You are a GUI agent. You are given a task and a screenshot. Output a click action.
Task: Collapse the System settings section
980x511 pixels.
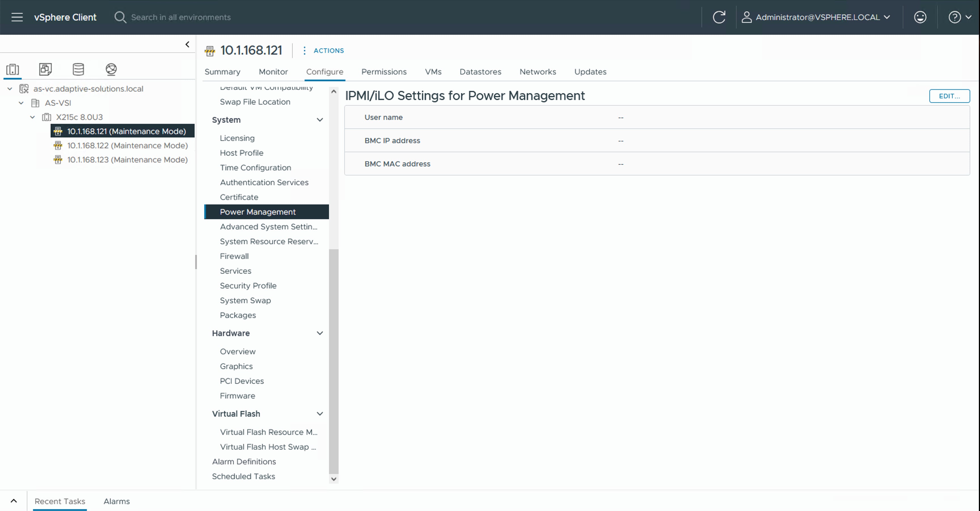(x=320, y=120)
